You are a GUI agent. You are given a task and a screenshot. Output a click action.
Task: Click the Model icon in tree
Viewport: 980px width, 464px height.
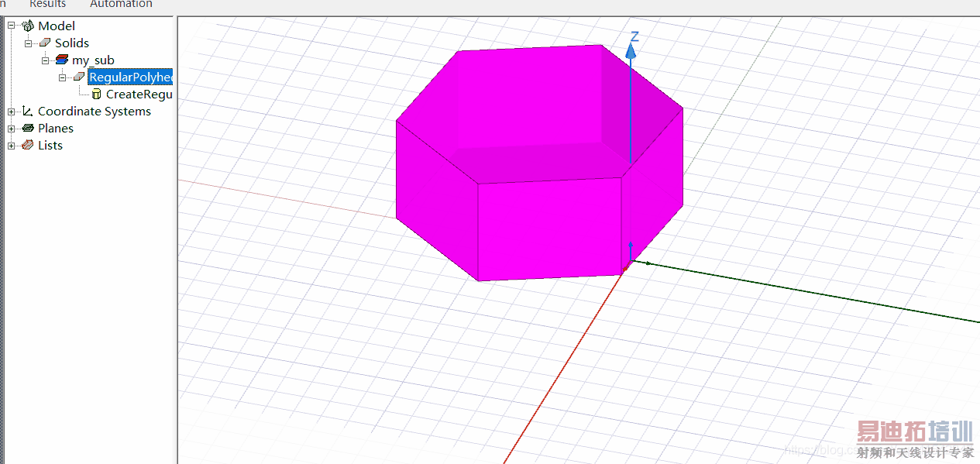point(28,26)
